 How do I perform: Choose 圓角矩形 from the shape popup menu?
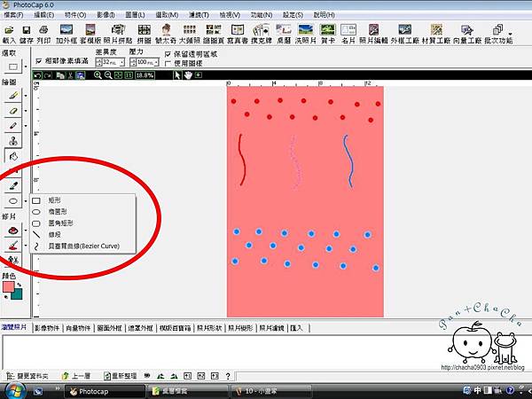coord(82,223)
